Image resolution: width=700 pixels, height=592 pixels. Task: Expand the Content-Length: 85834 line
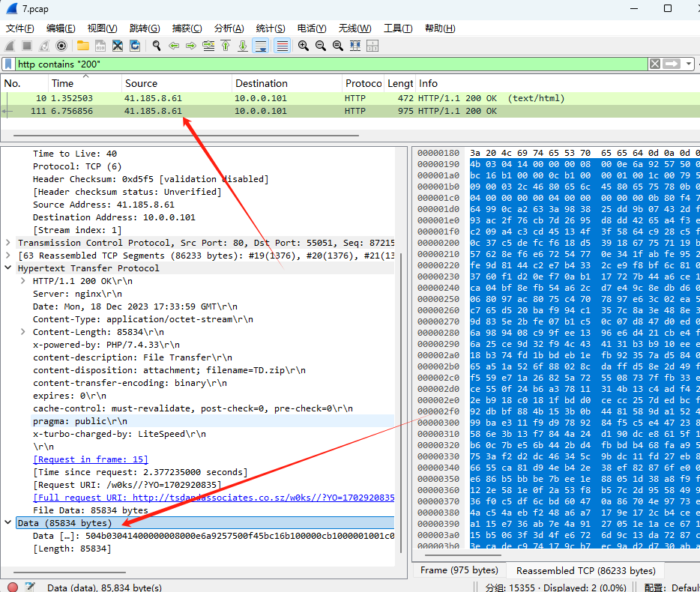pyautogui.click(x=22, y=332)
